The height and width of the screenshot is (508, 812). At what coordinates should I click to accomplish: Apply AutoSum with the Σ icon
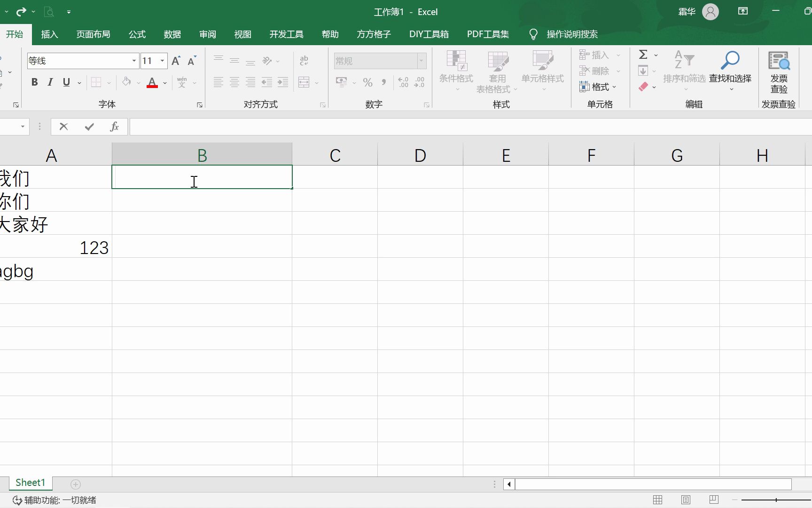644,55
